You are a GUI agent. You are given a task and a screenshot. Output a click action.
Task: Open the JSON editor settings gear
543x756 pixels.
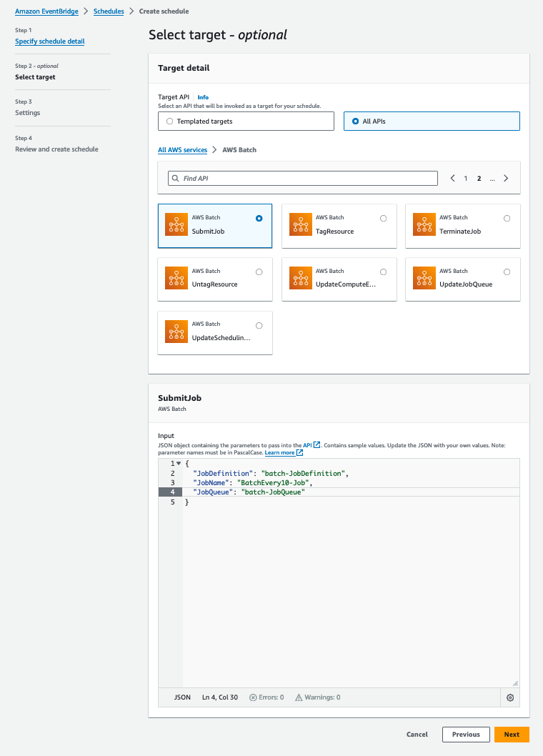[510, 697]
